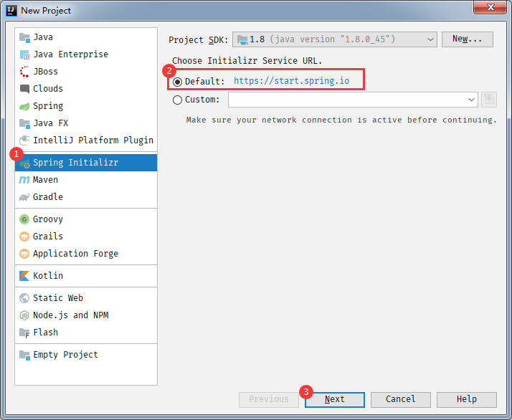
Task: Open the Project SDK 1.8 dropdown
Action: click(x=335, y=39)
